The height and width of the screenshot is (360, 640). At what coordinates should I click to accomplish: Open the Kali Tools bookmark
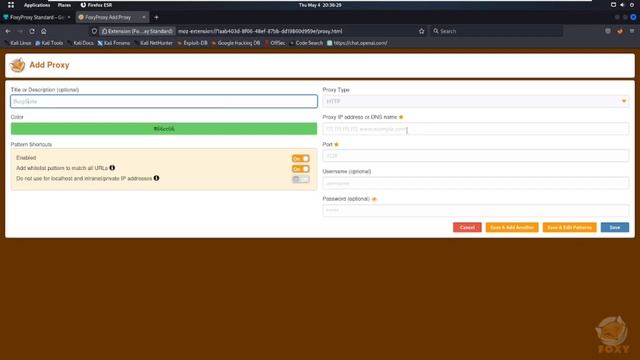click(49, 43)
